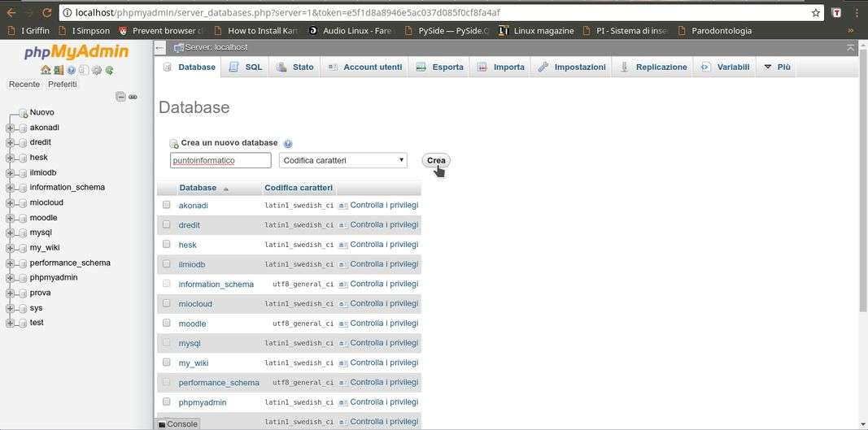
Task: Click the Crea button
Action: (x=436, y=160)
